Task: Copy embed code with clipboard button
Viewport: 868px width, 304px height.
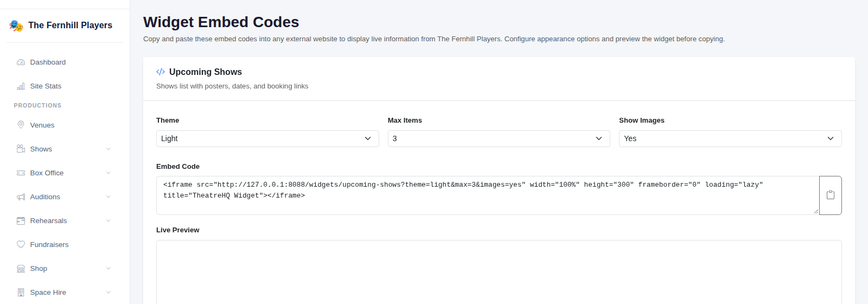Action: click(830, 195)
